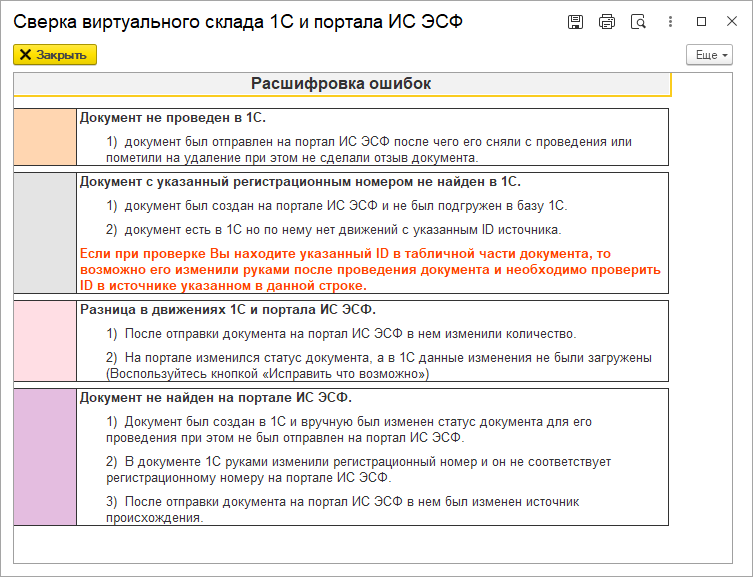Click heading about регистрационным номером не найден
The height and width of the screenshot is (577, 753).
pos(300,182)
